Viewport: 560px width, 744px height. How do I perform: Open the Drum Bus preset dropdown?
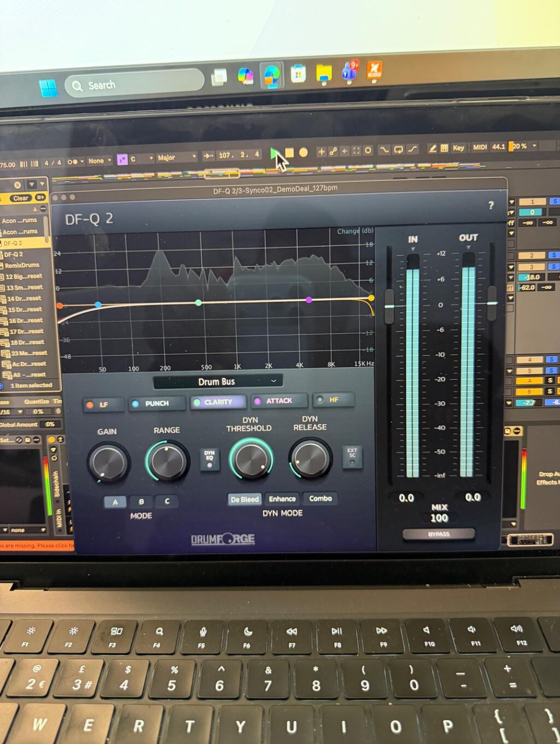tap(218, 381)
